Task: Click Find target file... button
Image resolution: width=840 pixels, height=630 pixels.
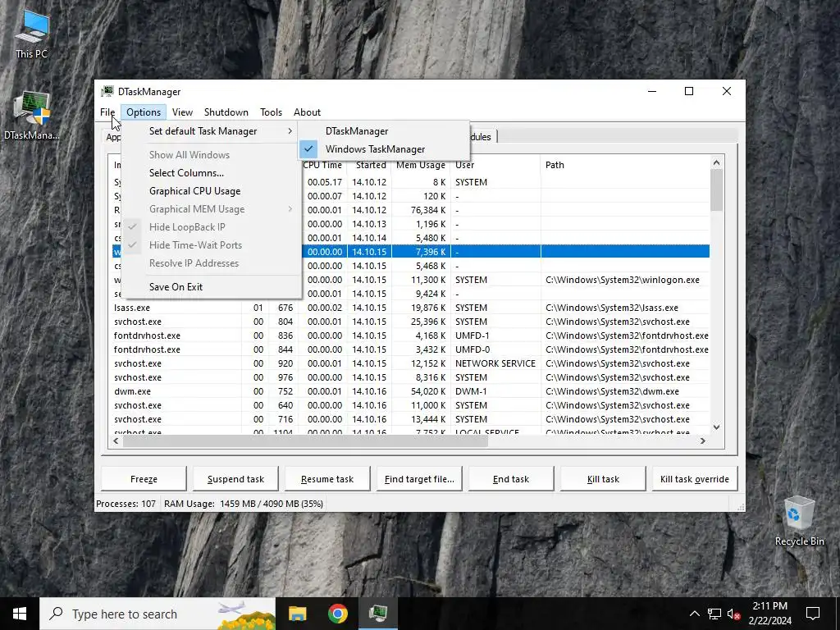Action: (419, 479)
